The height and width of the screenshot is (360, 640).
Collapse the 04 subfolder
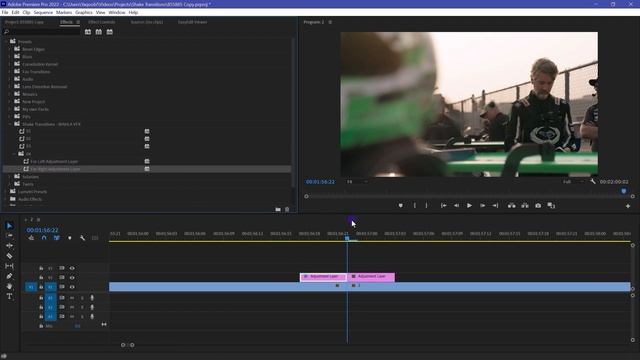14,154
